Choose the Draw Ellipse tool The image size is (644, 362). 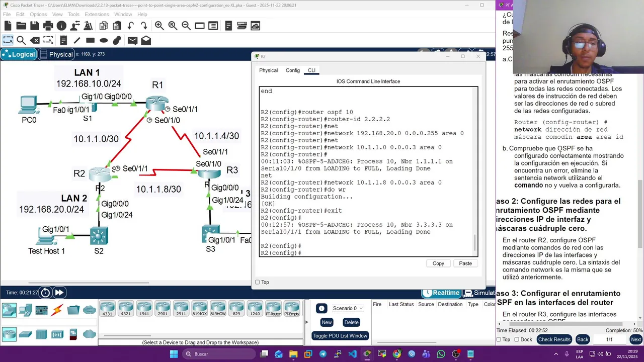click(104, 40)
